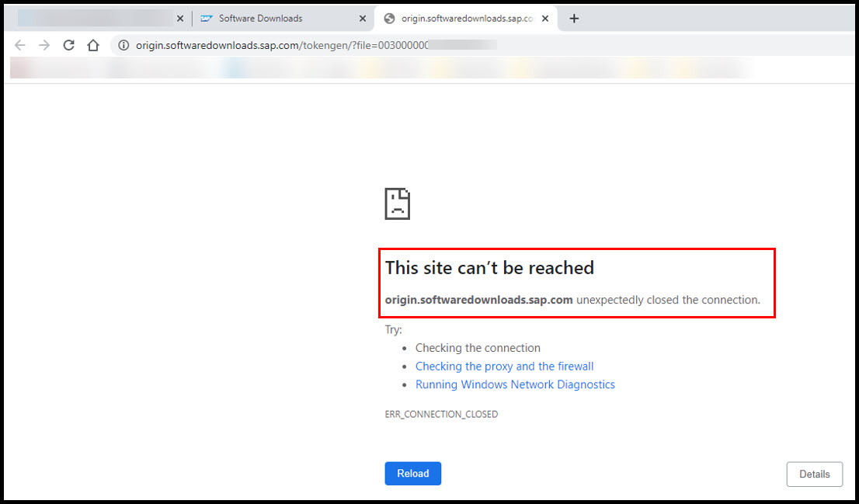This screenshot has width=859, height=504.
Task: Open the Details button
Action: pyautogui.click(x=814, y=474)
